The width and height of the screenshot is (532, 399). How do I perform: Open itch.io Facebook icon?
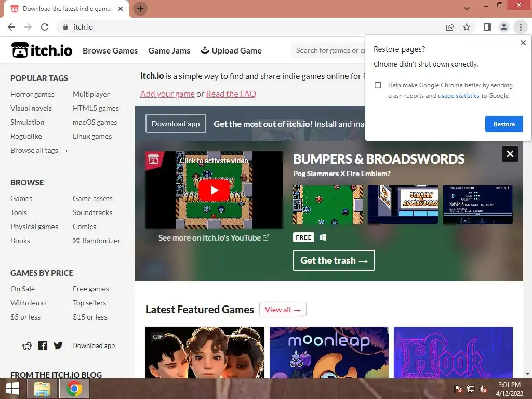tap(43, 345)
